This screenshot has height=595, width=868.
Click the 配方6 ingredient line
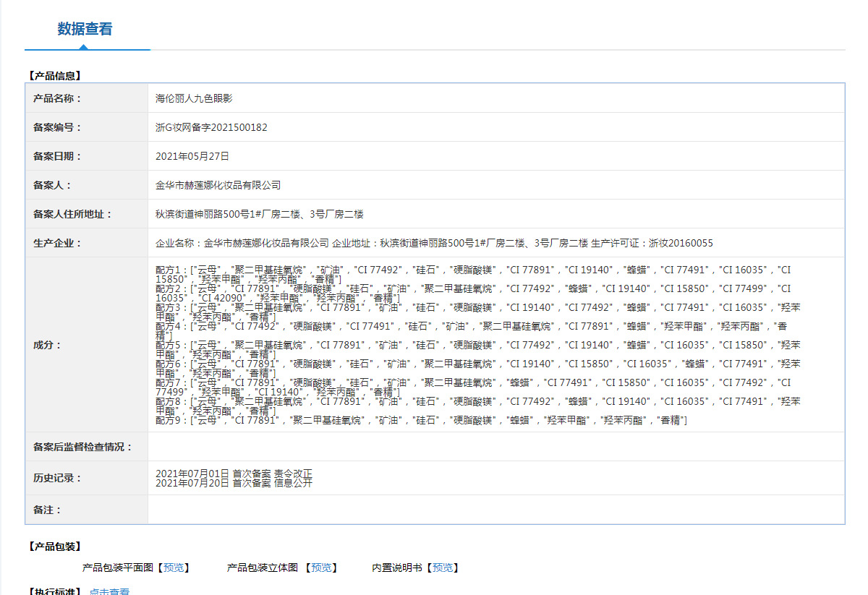coord(477,368)
